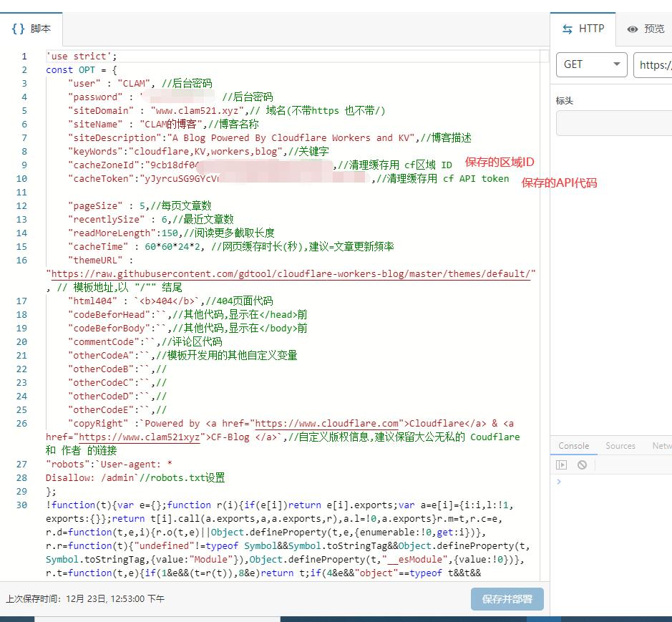Click the 标头 headers input box
This screenshot has height=622, width=672.
click(x=614, y=123)
